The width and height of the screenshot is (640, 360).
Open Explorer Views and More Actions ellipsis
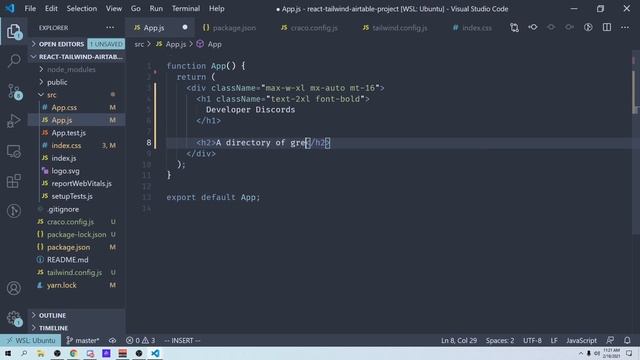[110, 27]
